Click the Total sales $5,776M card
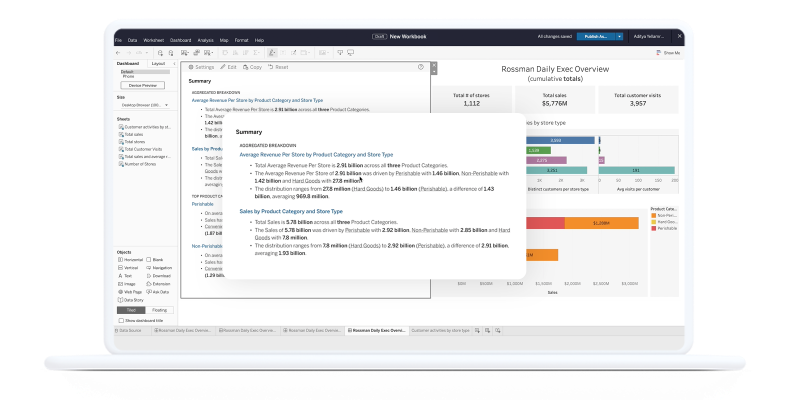The height and width of the screenshot is (400, 800). pyautogui.click(x=555, y=99)
